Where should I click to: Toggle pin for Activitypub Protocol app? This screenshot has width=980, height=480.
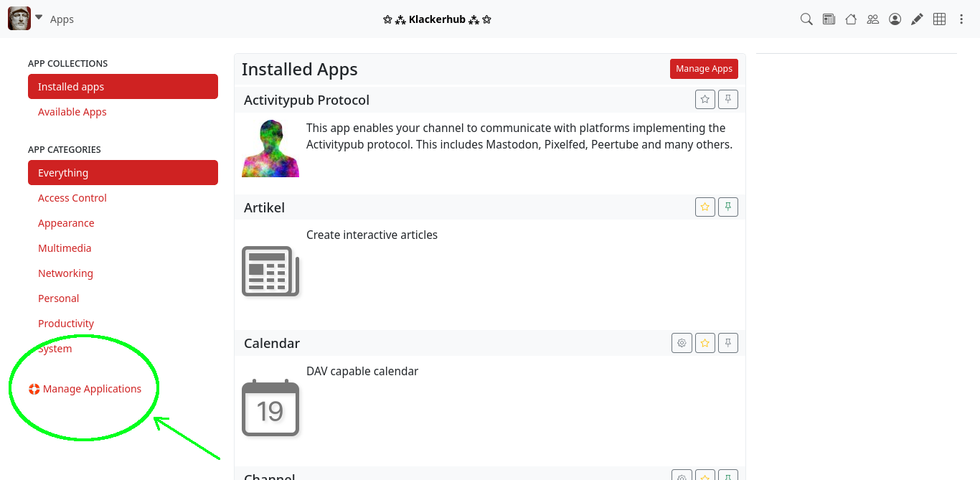pos(728,100)
